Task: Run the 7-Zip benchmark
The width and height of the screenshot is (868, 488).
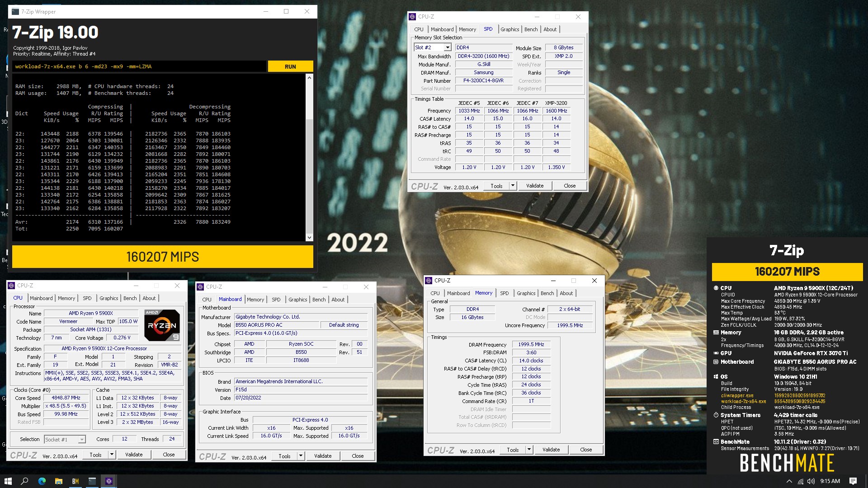Action: click(x=290, y=66)
